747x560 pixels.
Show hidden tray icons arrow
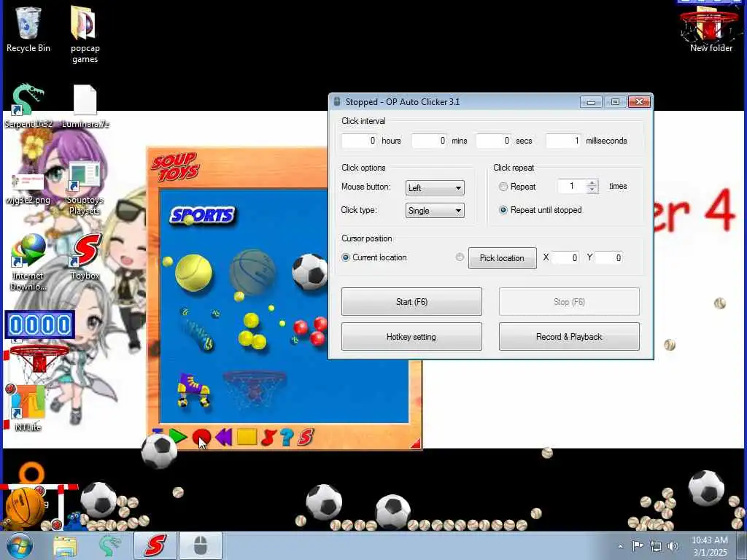tap(620, 546)
